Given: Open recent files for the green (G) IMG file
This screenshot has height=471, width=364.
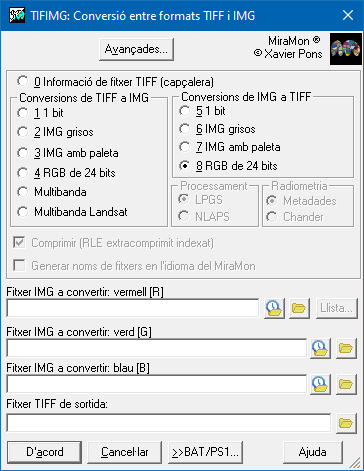Looking at the screenshot, I should click(x=320, y=348).
